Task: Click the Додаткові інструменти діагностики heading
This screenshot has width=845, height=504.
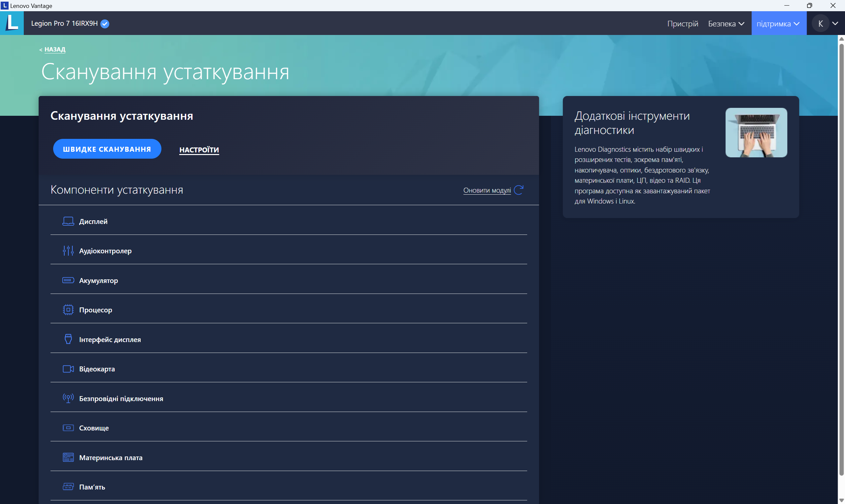Action: pos(632,123)
